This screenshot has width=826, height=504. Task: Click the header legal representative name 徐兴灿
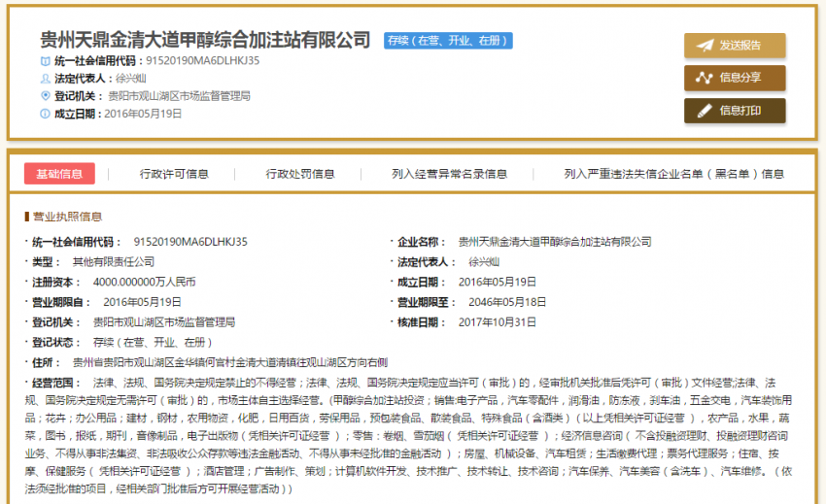tap(130, 79)
